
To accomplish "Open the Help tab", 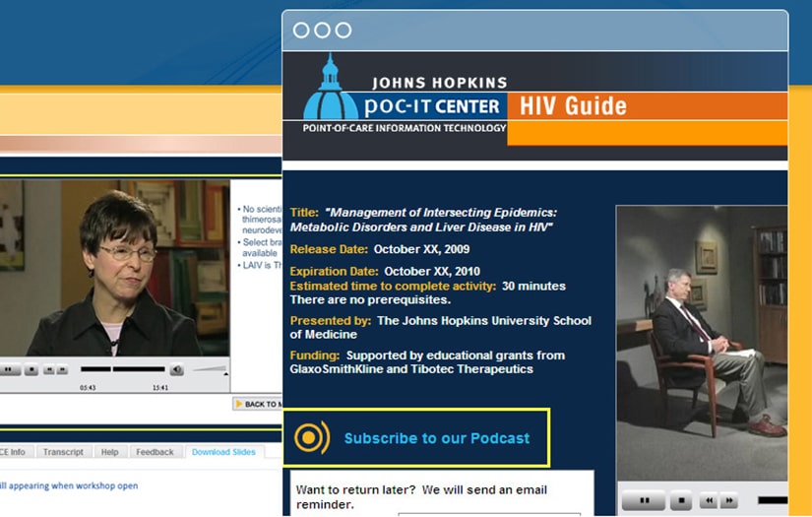I will [x=110, y=452].
